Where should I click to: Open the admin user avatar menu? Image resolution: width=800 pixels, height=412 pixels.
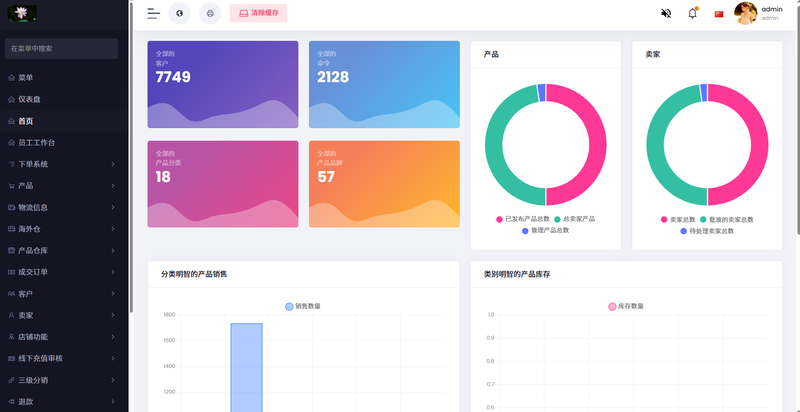(745, 13)
